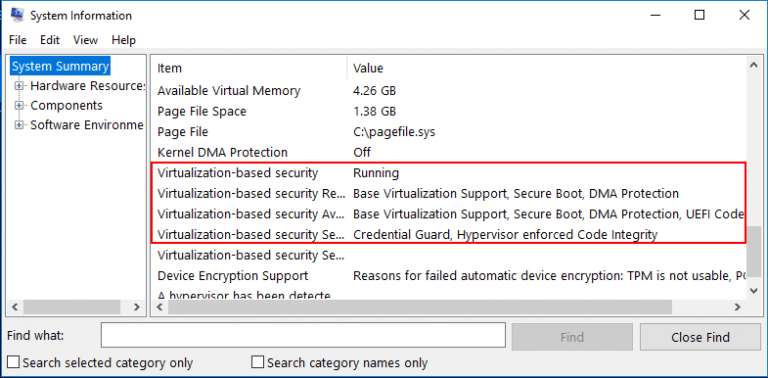The height and width of the screenshot is (378, 768).
Task: Select the Kernel DMA Protection row
Action: (x=449, y=152)
